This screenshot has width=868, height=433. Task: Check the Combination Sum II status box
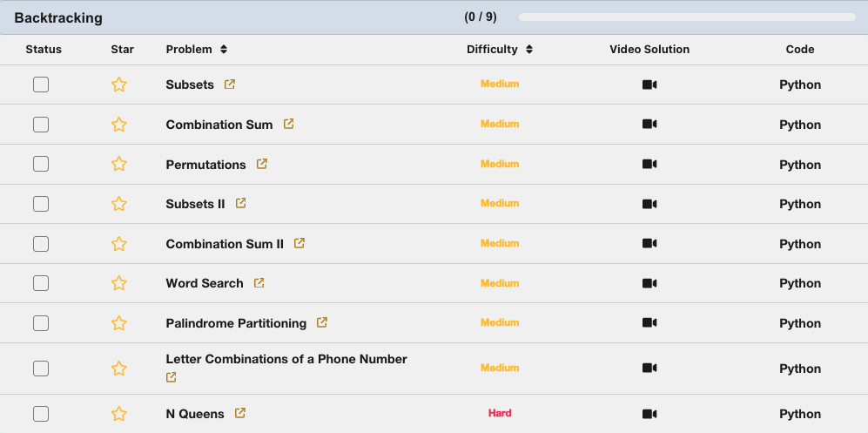[x=41, y=244]
